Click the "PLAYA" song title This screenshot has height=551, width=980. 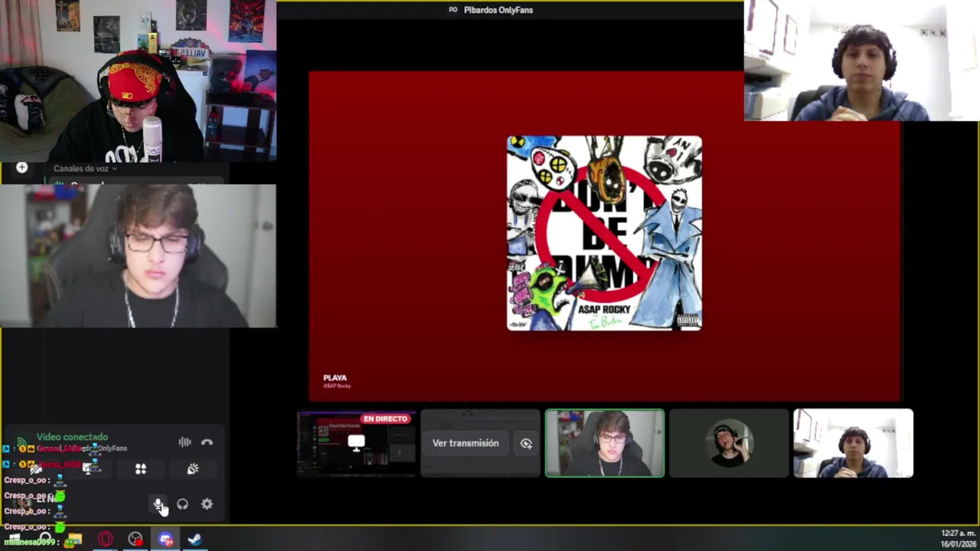point(335,377)
